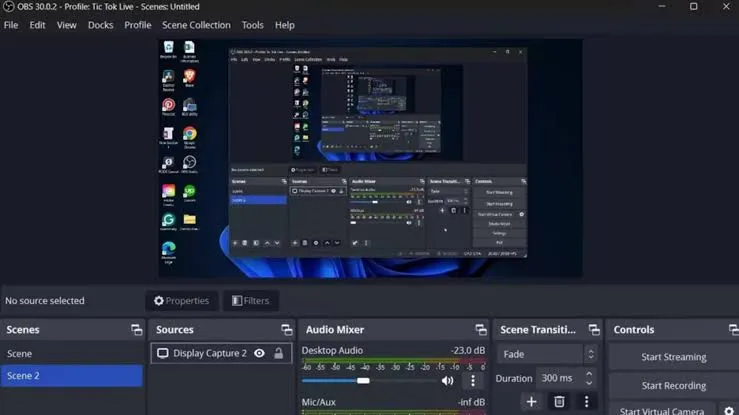Select Scene 2 in the Scenes list
The height and width of the screenshot is (415, 739).
71,376
